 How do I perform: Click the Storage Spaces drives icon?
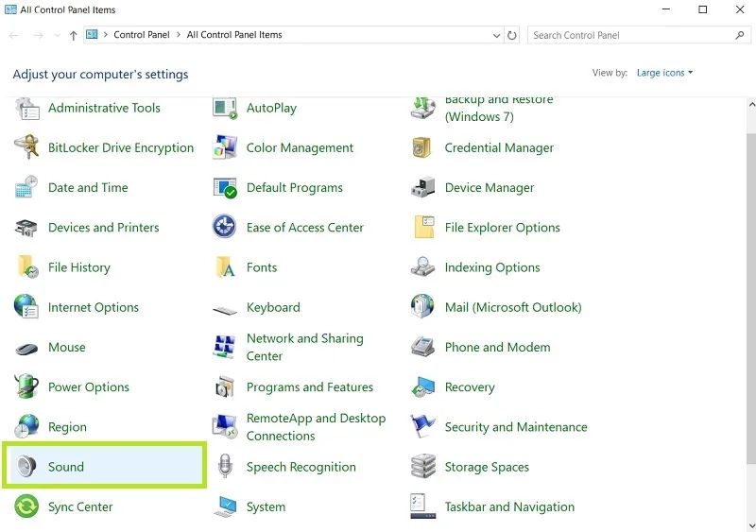click(x=422, y=467)
